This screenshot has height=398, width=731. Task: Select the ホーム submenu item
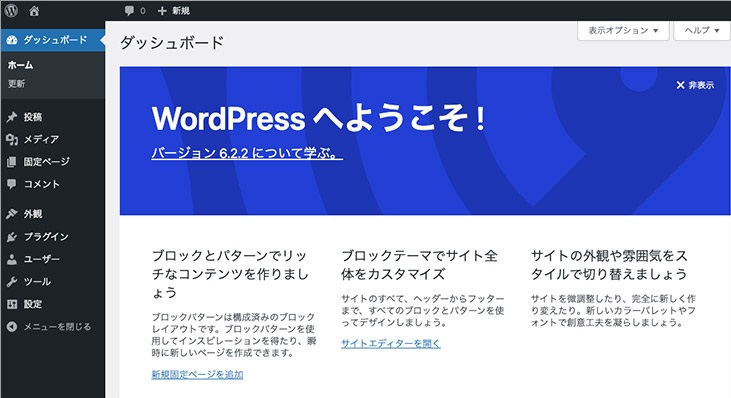tap(21, 65)
